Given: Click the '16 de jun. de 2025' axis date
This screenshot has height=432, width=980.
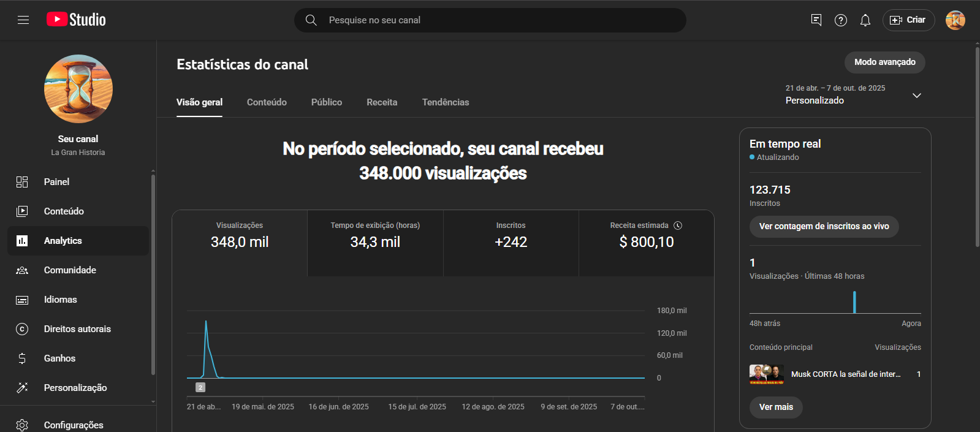Looking at the screenshot, I should point(339,407).
